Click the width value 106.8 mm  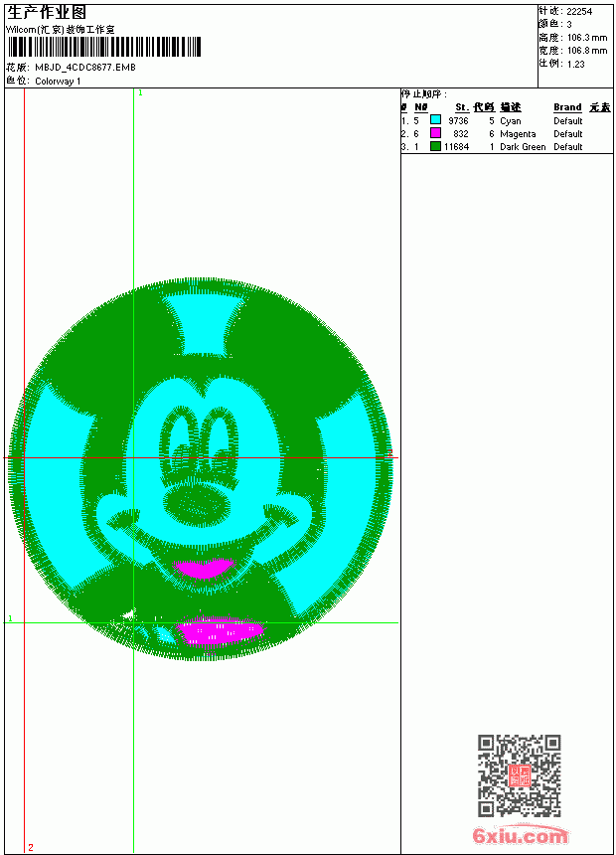587,51
